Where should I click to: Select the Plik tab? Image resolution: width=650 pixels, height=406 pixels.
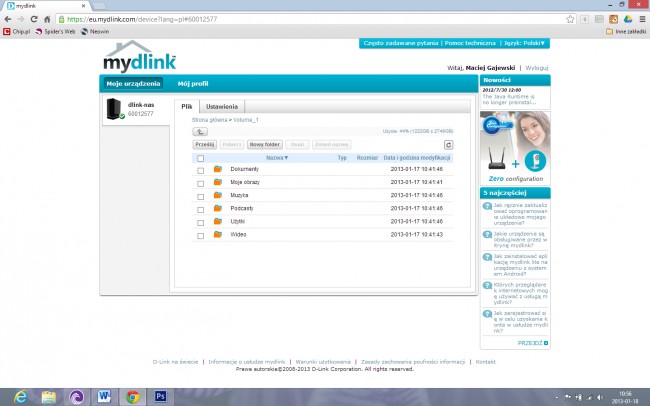(x=187, y=107)
